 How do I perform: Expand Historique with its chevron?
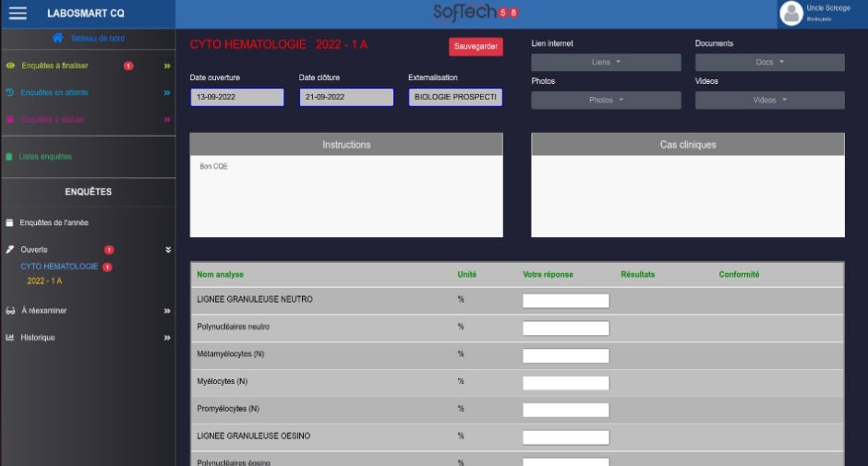tap(166, 338)
